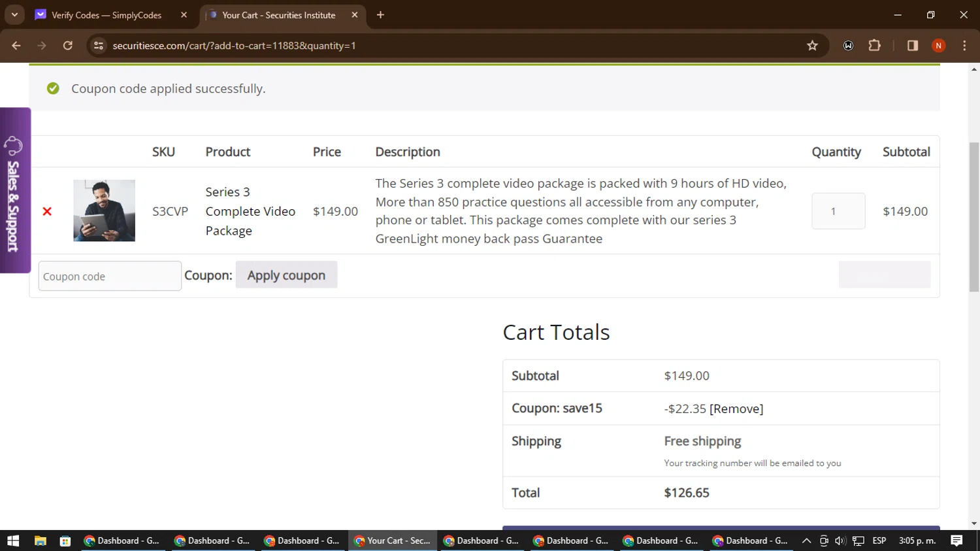Screen dimensions: 980x551
Task: Go forward in browser history
Action: [42, 46]
